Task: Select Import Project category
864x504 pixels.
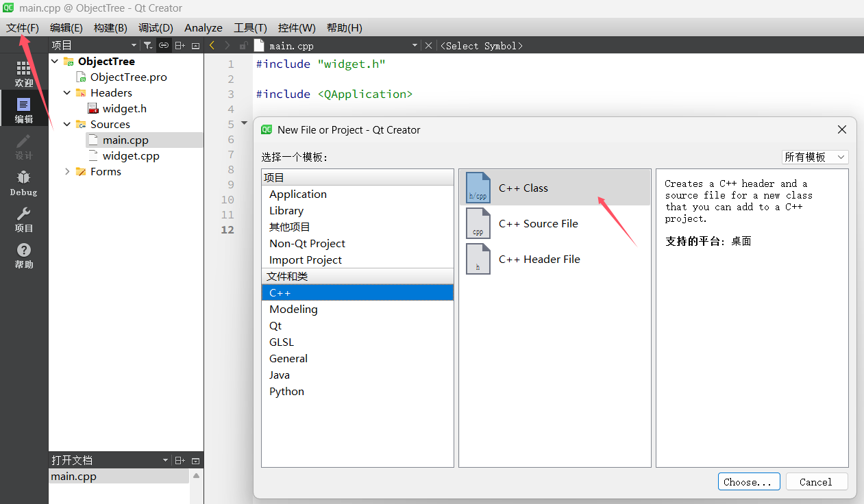Action: pyautogui.click(x=357, y=260)
